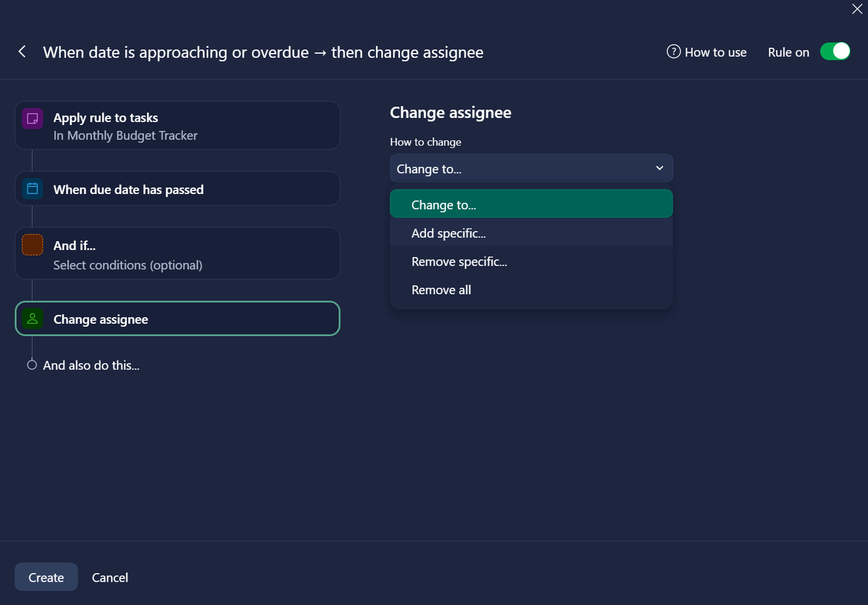Screen dimensions: 868x605
Task: Click the back arrow icon
Action: 22,52
